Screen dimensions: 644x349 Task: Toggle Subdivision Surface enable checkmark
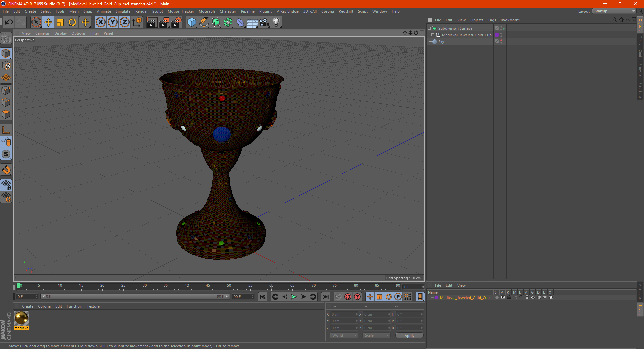coord(504,28)
